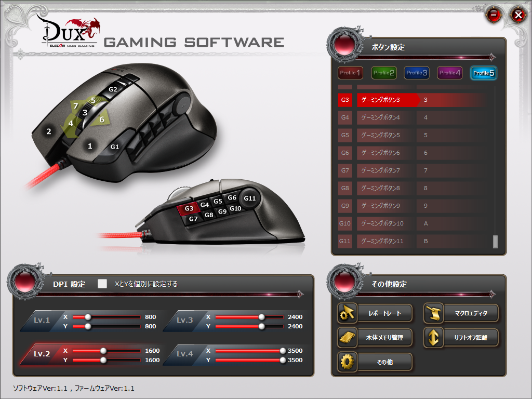
Task: Select the ゲーミングボタン6 row
Action: click(x=413, y=153)
